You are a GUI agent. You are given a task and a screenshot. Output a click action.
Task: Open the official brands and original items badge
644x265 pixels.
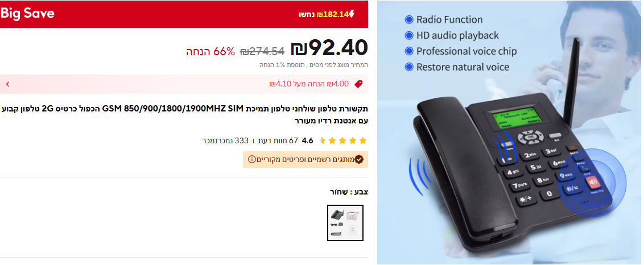tap(306, 159)
